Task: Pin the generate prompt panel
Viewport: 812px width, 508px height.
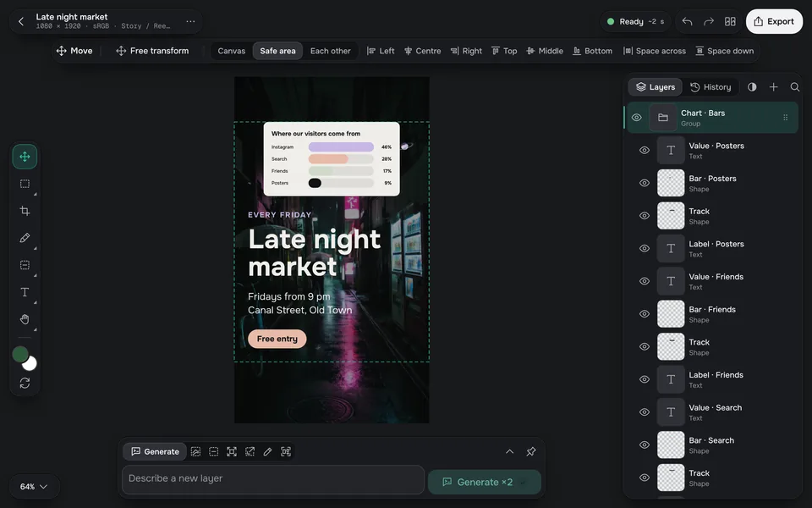Action: click(x=531, y=451)
